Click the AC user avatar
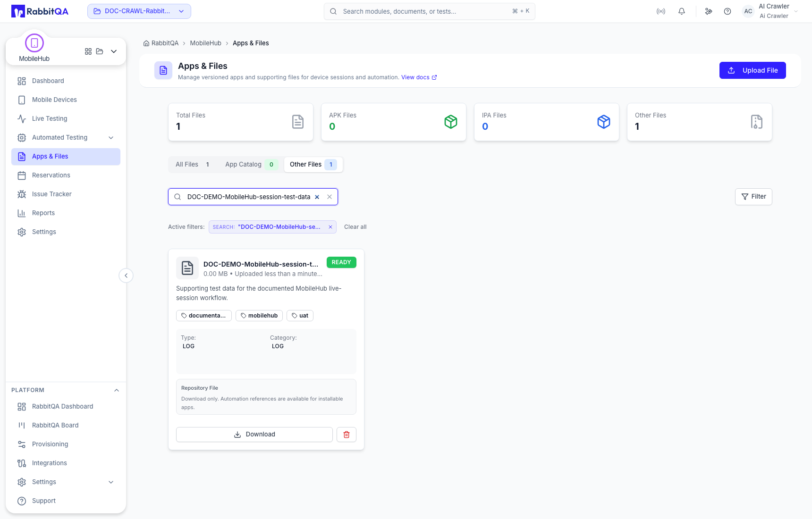The width and height of the screenshot is (812, 519). (748, 11)
